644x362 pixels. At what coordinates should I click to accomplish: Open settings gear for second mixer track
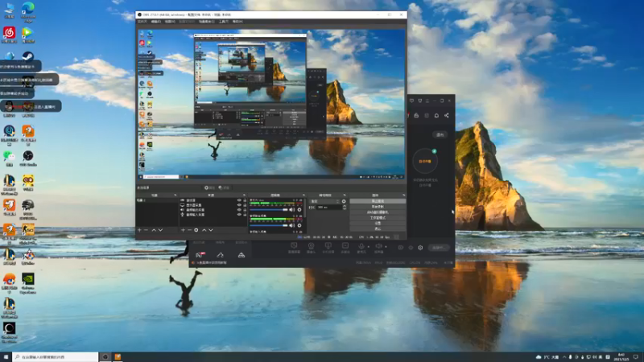[x=299, y=225]
